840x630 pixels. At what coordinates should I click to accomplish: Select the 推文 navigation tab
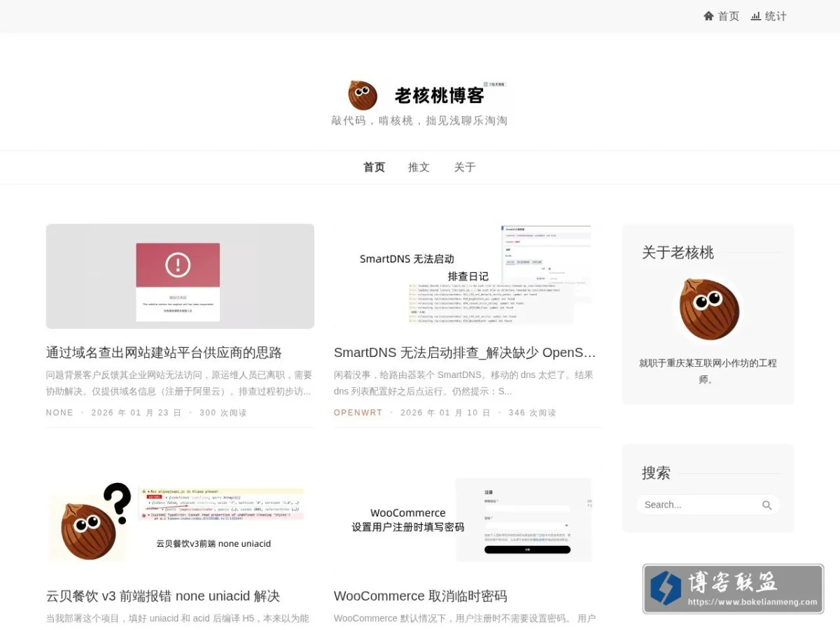[419, 167]
